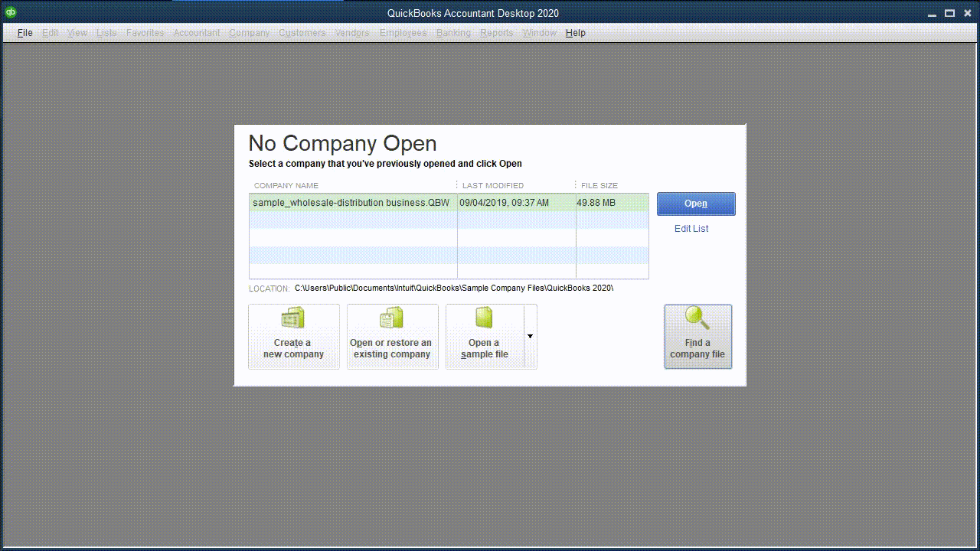Open the Customers menu
Viewport: 980px width, 551px height.
[x=302, y=33]
